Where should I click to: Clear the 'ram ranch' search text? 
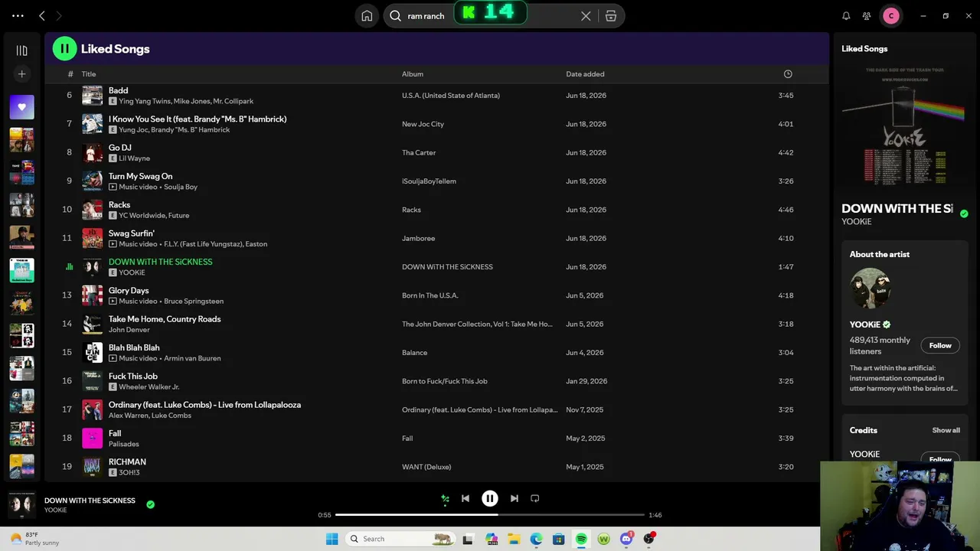(586, 16)
